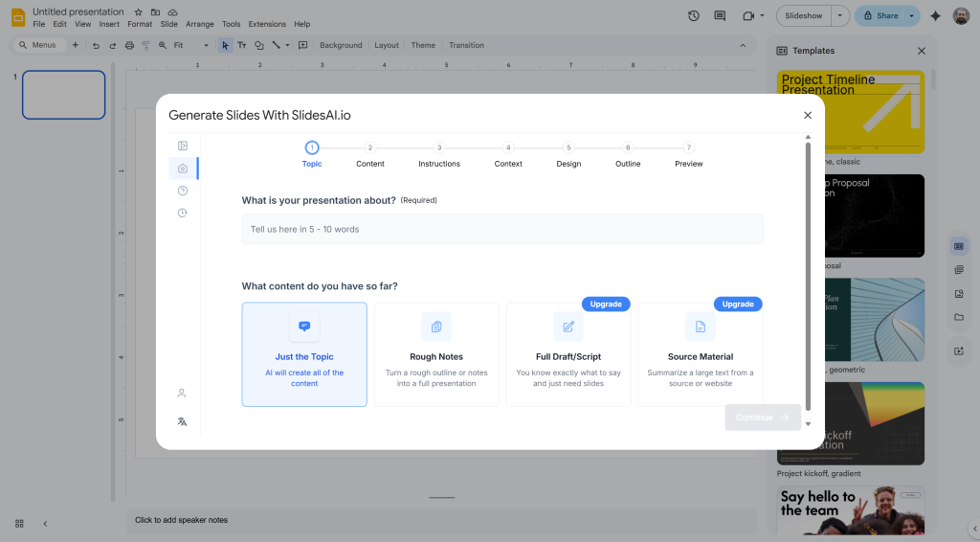Collapse the filmstrip with the arrow
980x542 pixels.
[45, 524]
